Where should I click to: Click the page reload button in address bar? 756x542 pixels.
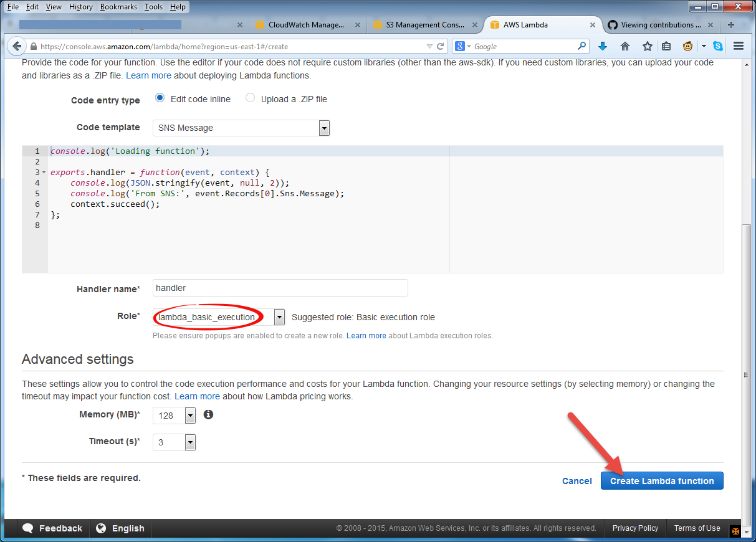(440, 46)
